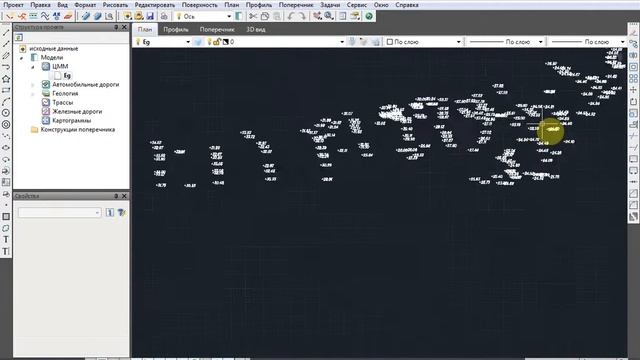Screen dimensions: 640x360
Task: Open the Правка menu
Action: (40, 5)
